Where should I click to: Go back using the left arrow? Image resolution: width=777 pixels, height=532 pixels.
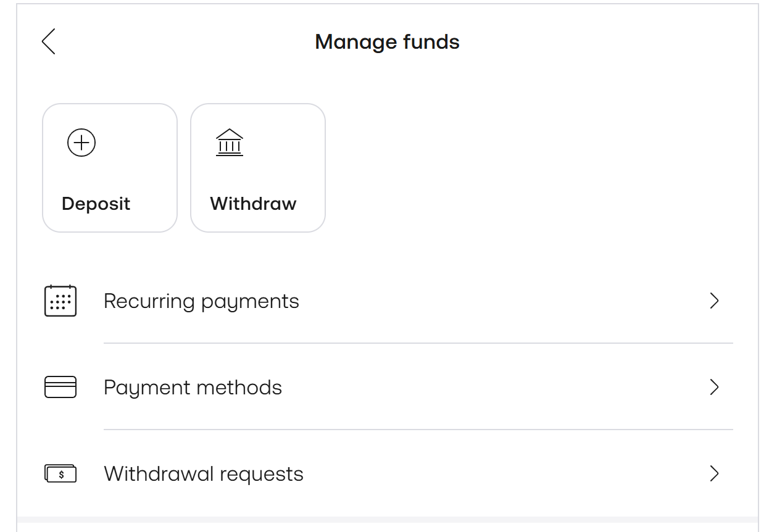pos(49,41)
